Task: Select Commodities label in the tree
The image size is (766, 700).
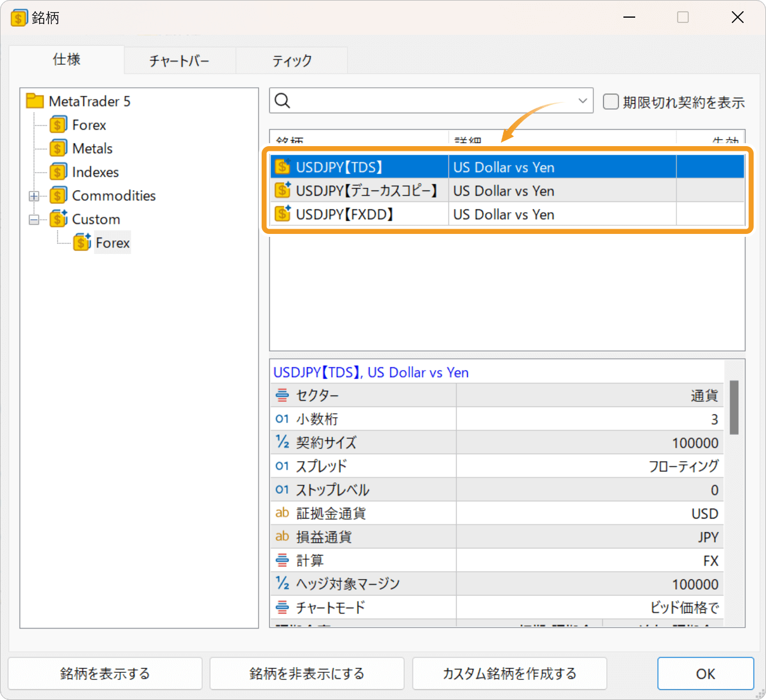Action: pyautogui.click(x=114, y=196)
